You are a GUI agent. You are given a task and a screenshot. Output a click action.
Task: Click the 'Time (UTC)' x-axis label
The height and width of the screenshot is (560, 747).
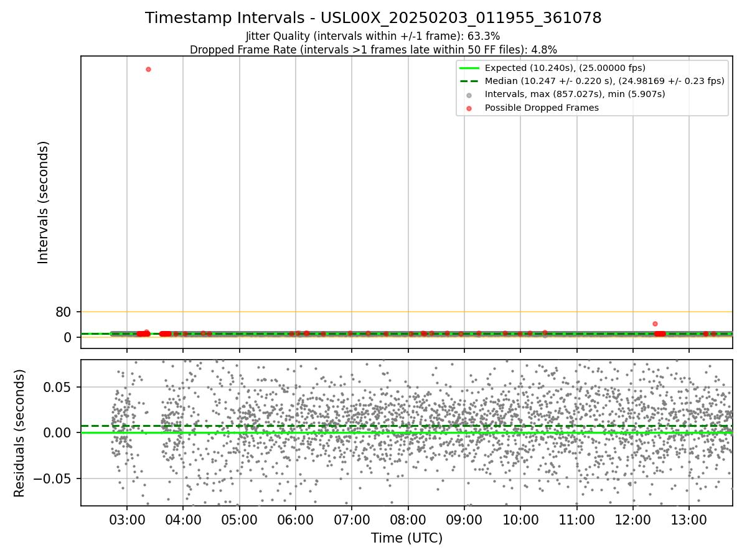(x=406, y=538)
